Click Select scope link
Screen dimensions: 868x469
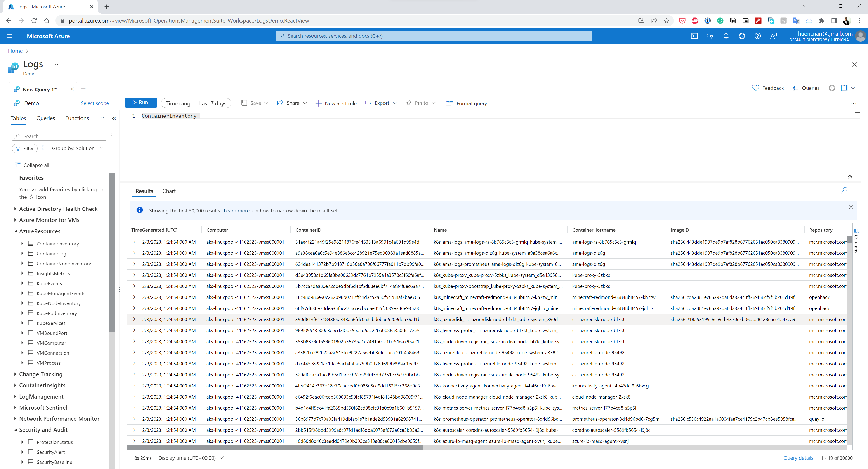95,103
